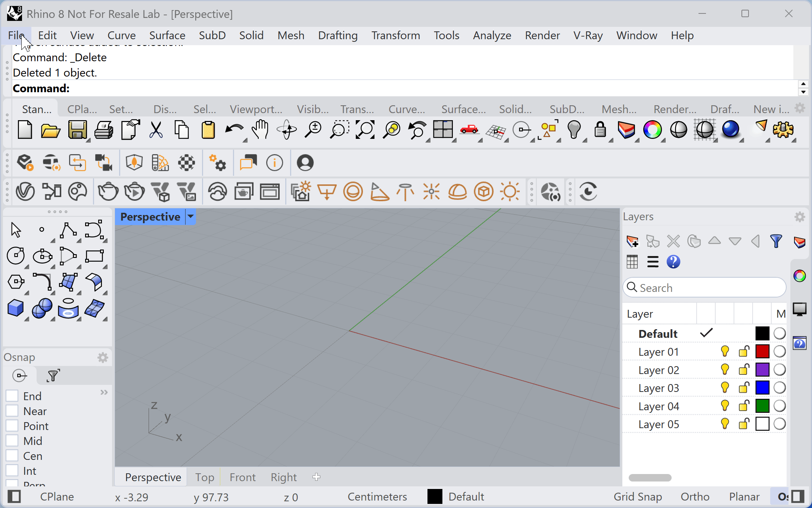Open the Layers panel gear menu
The image size is (812, 508).
[x=799, y=217]
